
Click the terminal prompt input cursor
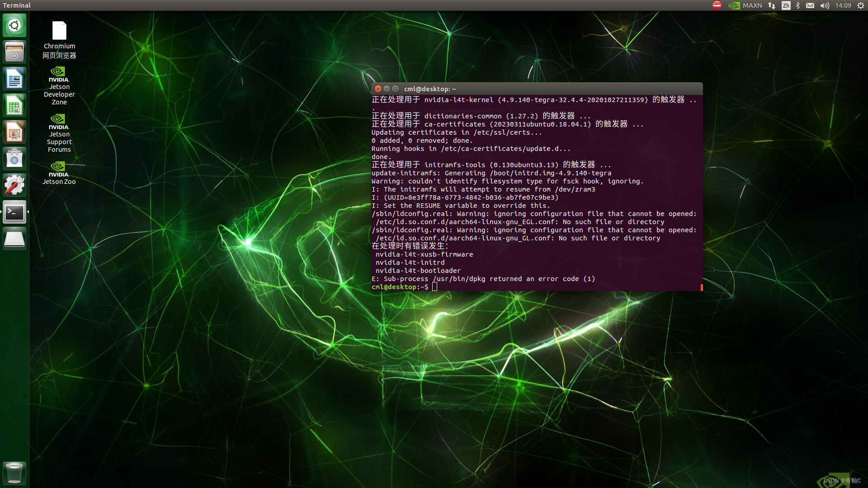coord(435,287)
